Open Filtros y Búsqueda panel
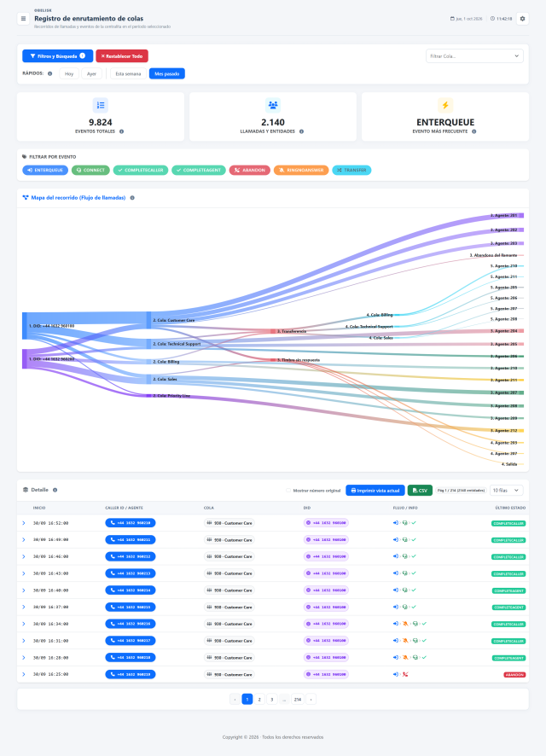Viewport: 546px width, 756px height. (58, 56)
